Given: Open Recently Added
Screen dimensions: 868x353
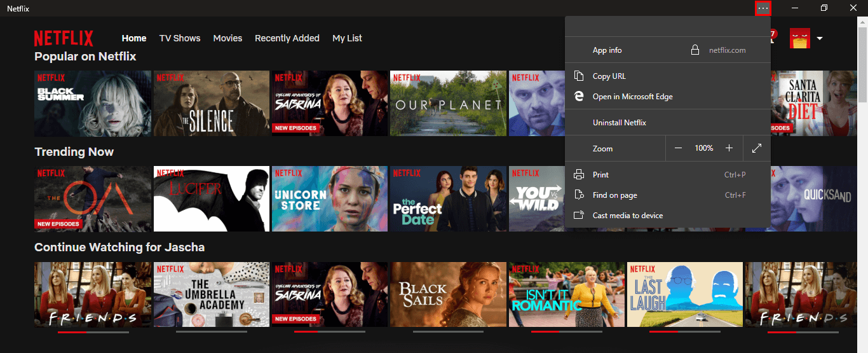Looking at the screenshot, I should click(287, 38).
